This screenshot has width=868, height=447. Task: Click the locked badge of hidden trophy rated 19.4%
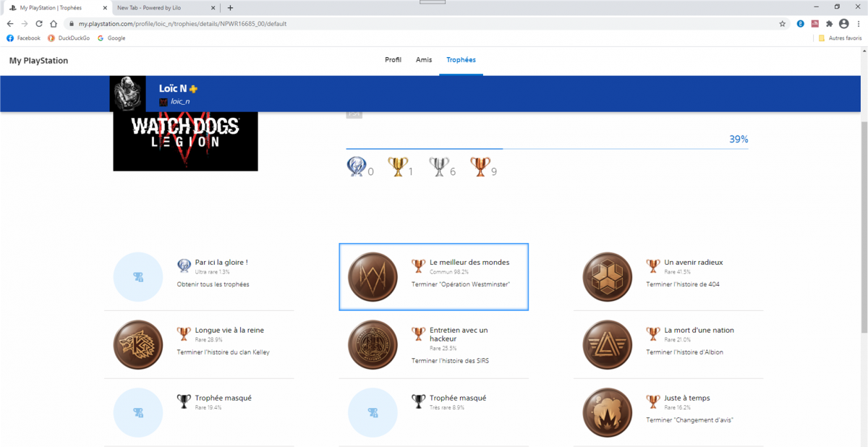[x=138, y=413]
